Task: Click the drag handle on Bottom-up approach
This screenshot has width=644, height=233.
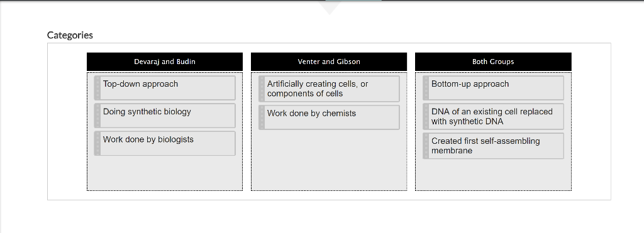Action: (426, 88)
